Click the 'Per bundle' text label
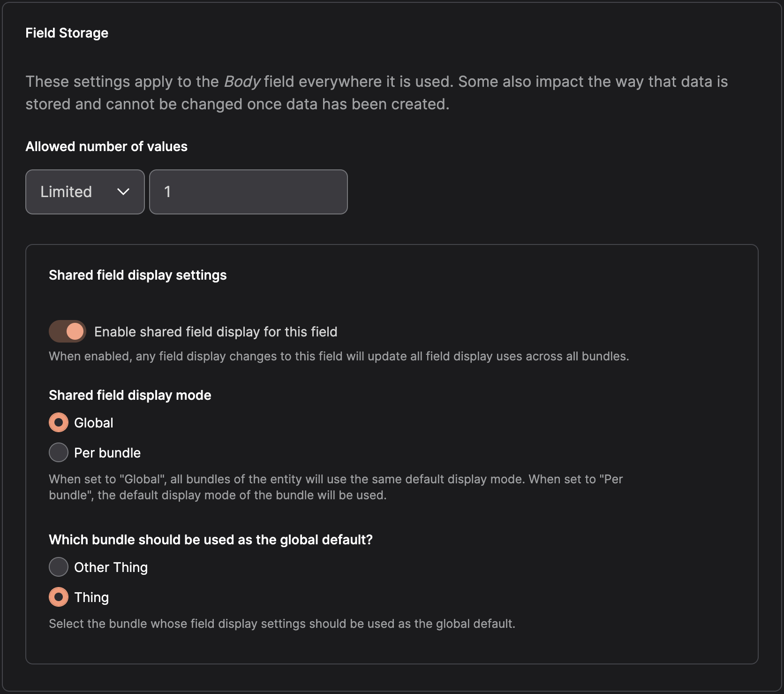This screenshot has height=694, width=784. [x=107, y=453]
